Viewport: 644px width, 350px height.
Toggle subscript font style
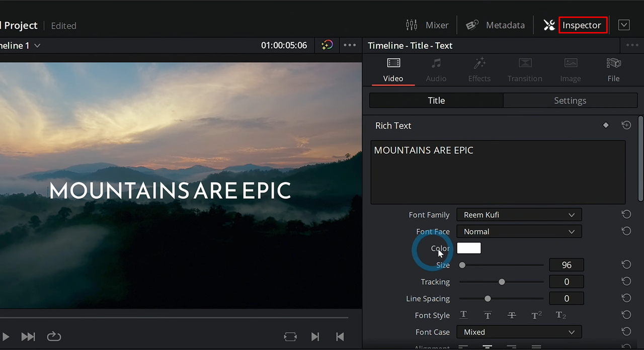coord(560,315)
